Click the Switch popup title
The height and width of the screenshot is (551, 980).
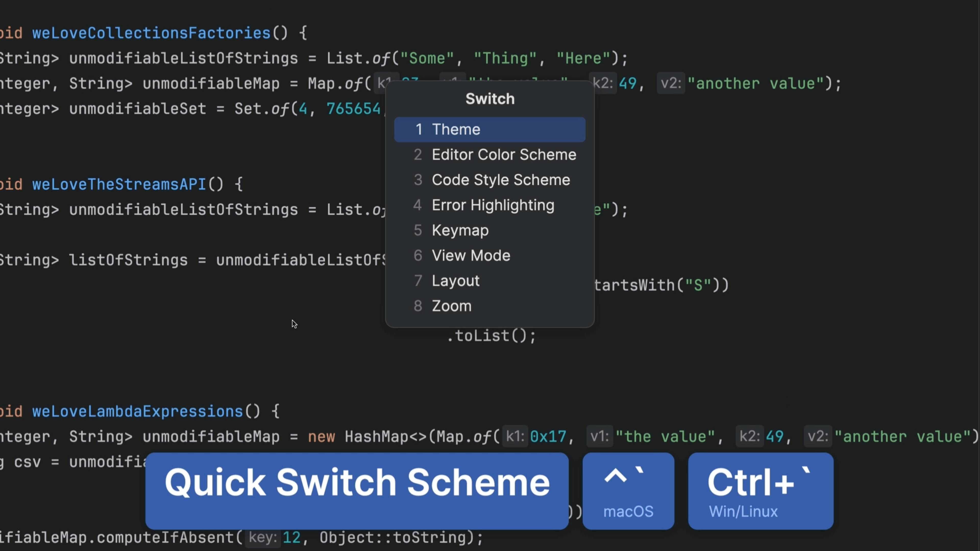[490, 99]
